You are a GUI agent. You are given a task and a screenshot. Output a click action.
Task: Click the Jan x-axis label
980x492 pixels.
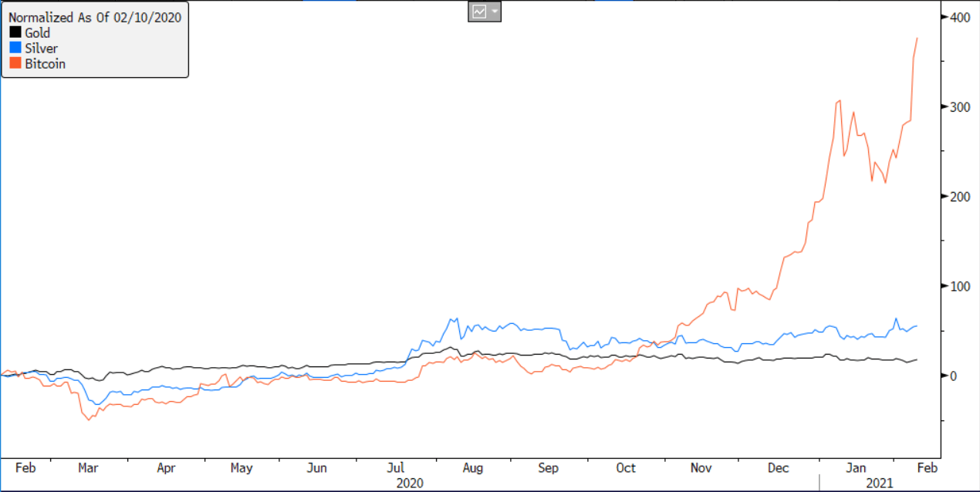point(856,468)
